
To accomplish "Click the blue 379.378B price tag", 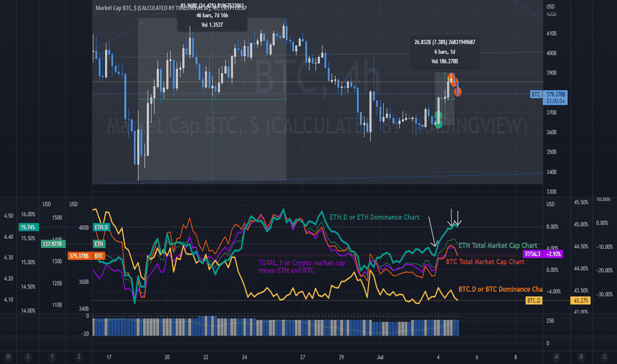I will (x=555, y=95).
